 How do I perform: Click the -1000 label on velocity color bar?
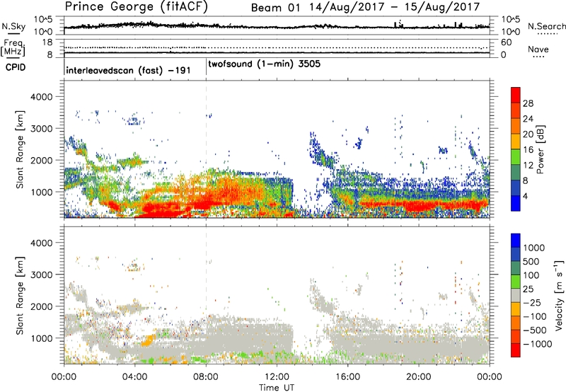pos(538,344)
